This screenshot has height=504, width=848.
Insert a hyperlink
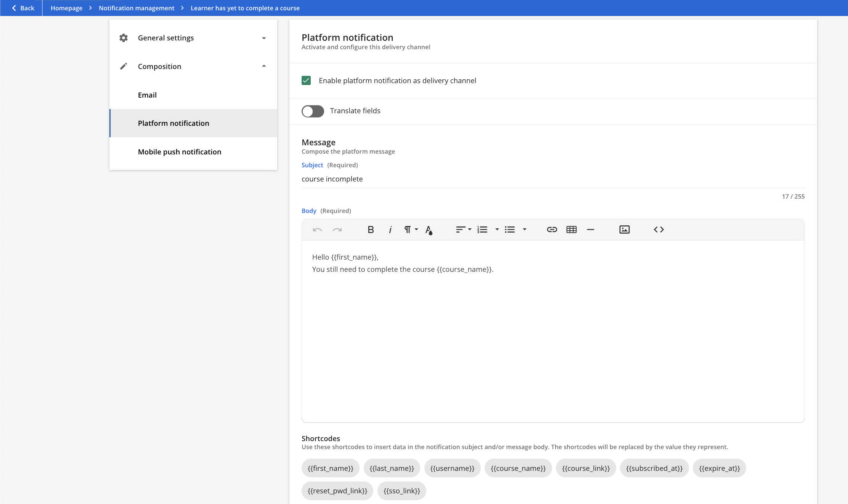point(552,230)
